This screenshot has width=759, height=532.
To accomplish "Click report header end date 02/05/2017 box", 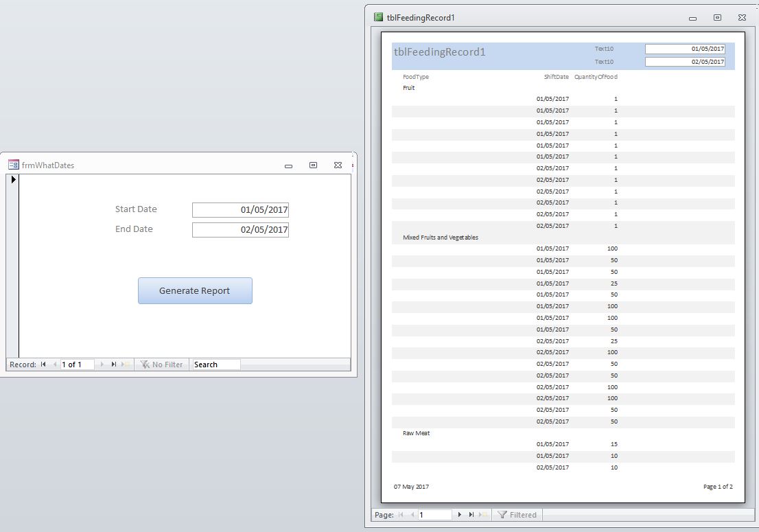I will 685,62.
